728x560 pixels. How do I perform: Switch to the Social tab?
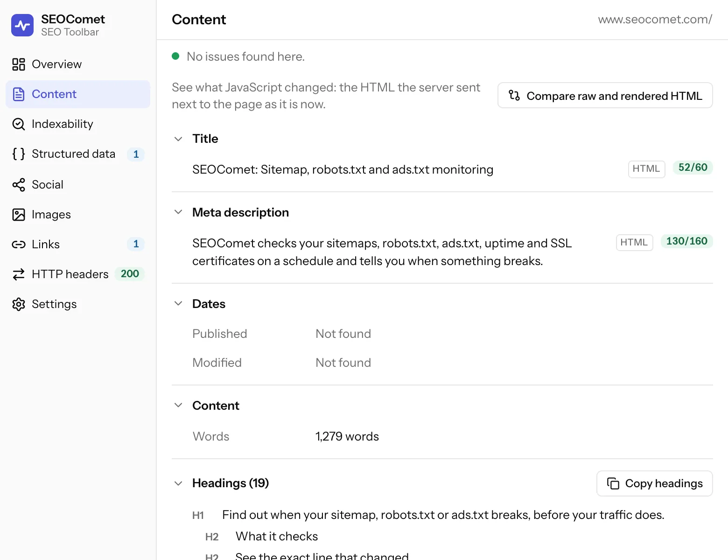point(78,185)
